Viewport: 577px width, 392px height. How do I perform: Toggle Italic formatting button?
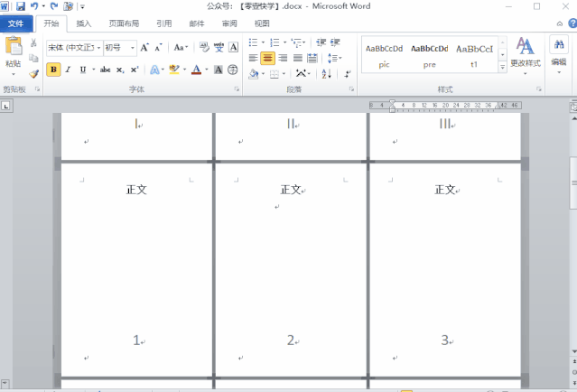(x=68, y=70)
